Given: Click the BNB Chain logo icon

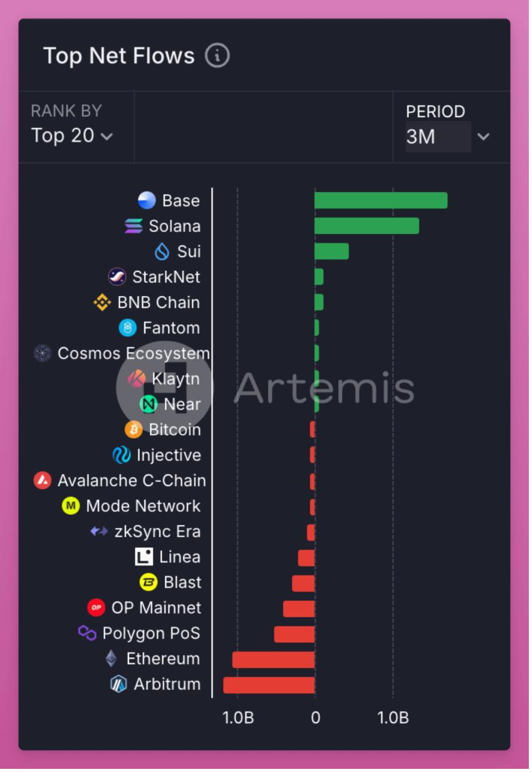Looking at the screenshot, I should pos(102,303).
